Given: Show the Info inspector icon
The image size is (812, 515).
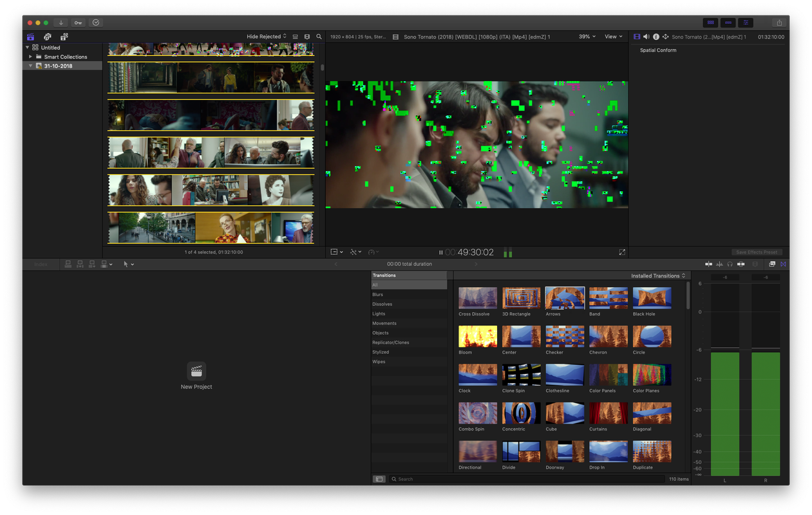Looking at the screenshot, I should [x=656, y=37].
